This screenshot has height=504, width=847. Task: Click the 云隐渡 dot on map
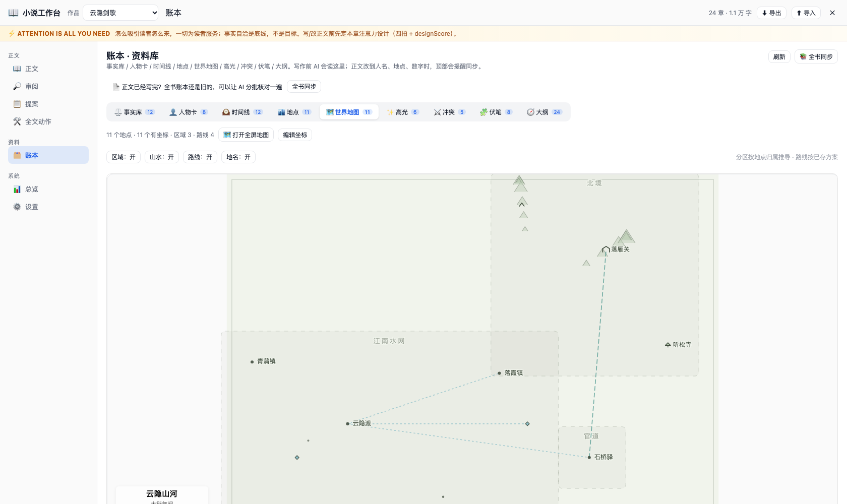[x=347, y=424]
